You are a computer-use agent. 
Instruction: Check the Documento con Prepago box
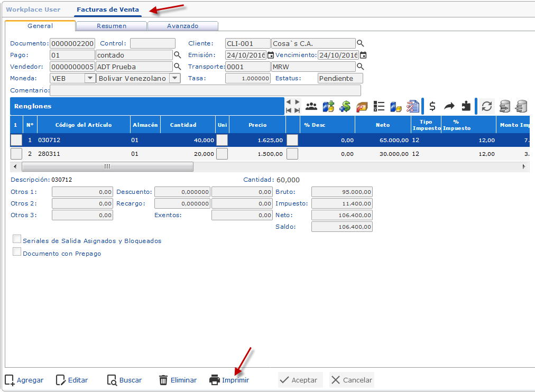coord(17,252)
